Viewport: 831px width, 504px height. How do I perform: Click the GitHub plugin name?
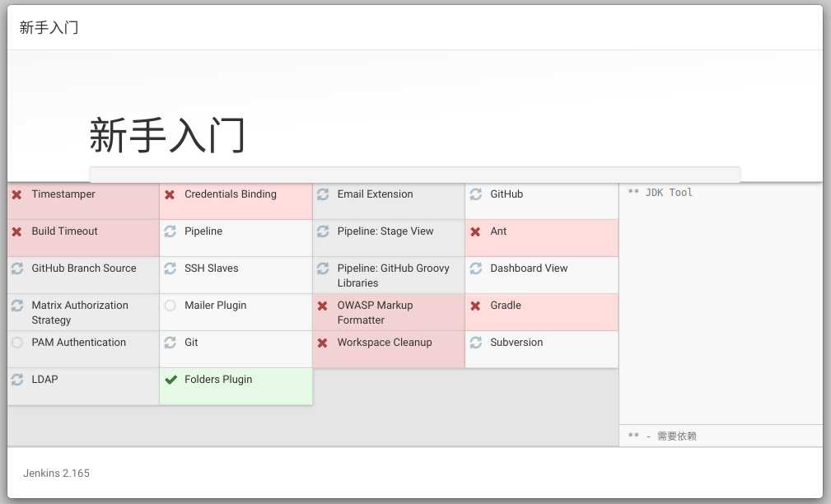pos(507,194)
